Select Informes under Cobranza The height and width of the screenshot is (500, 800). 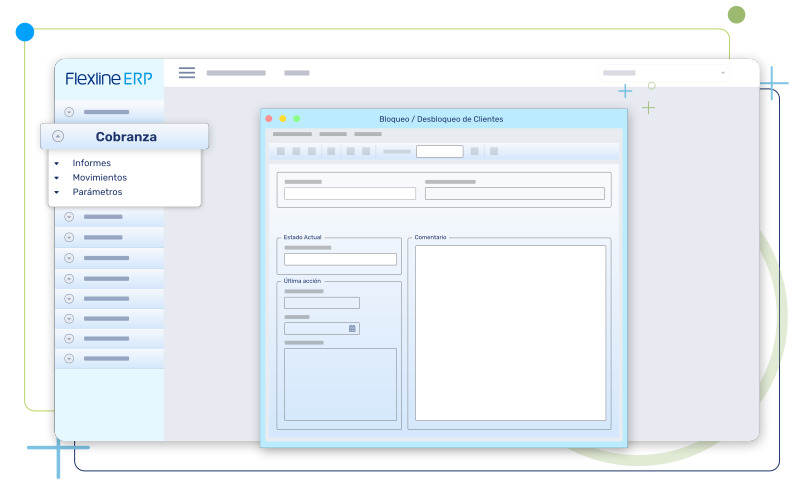[x=91, y=163]
